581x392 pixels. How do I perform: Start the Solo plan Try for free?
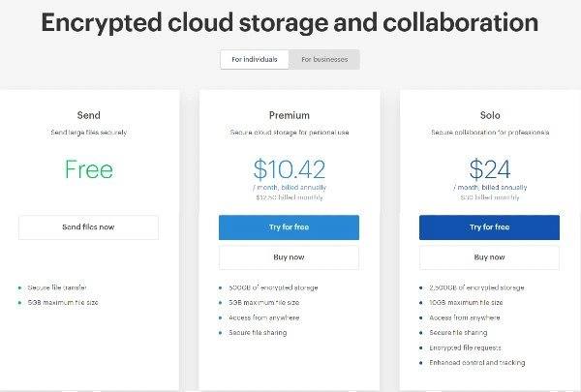pos(489,227)
